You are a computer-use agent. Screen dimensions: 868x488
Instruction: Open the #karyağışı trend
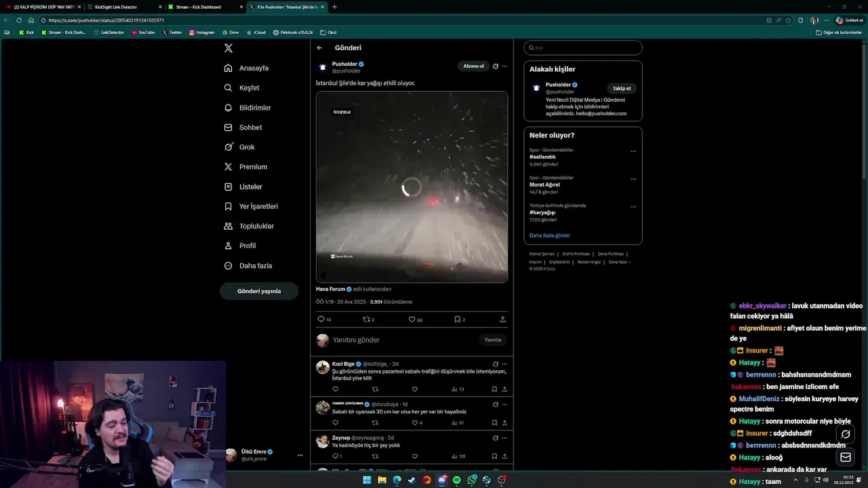click(x=542, y=213)
